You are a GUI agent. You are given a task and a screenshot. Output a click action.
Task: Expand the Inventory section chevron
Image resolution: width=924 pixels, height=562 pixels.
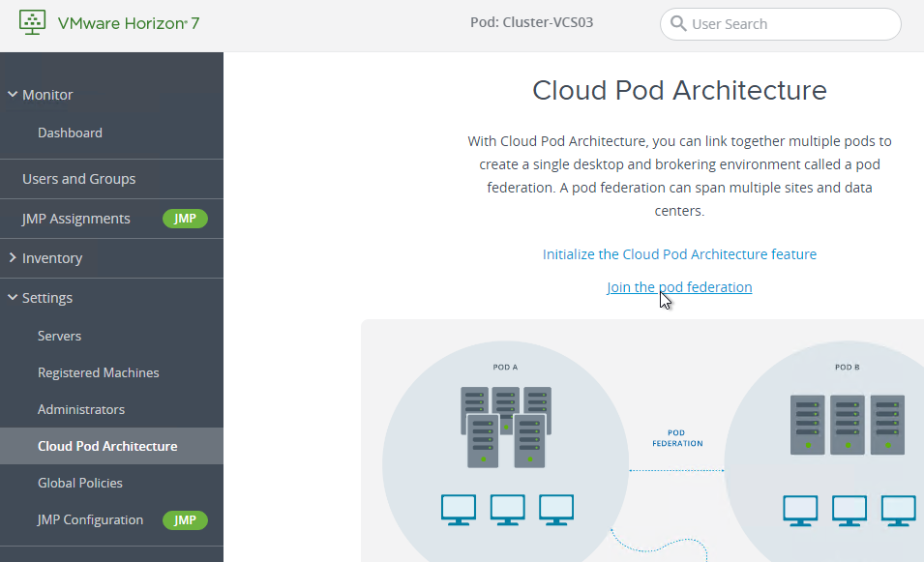tap(13, 258)
